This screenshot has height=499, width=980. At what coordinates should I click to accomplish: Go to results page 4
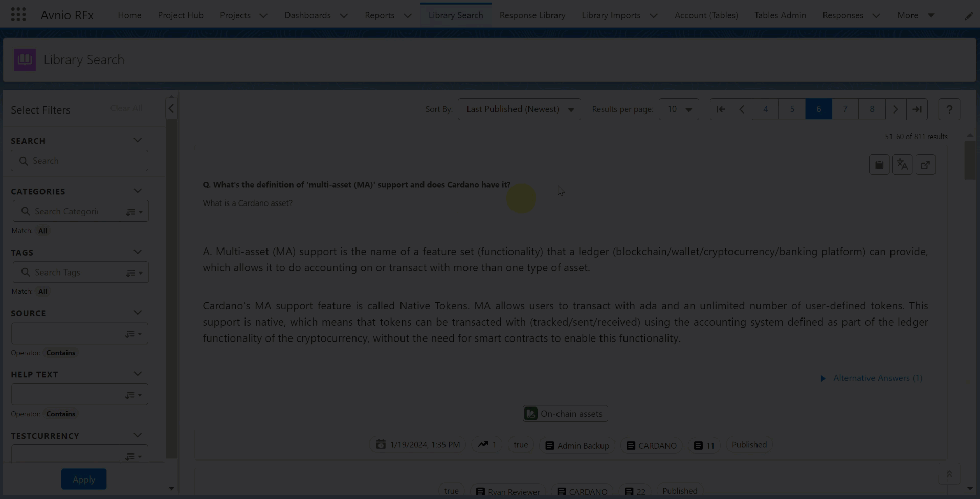[x=765, y=109]
